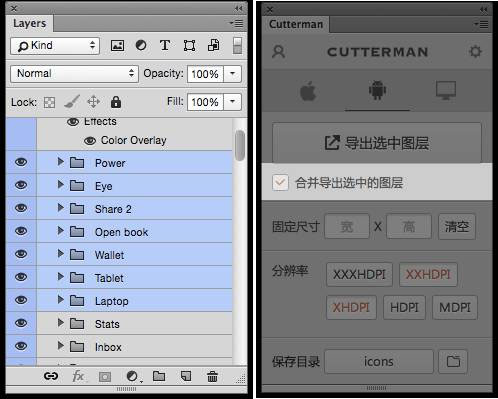The image size is (498, 399).
Task: Lock layer position with move icon
Action: [x=93, y=102]
